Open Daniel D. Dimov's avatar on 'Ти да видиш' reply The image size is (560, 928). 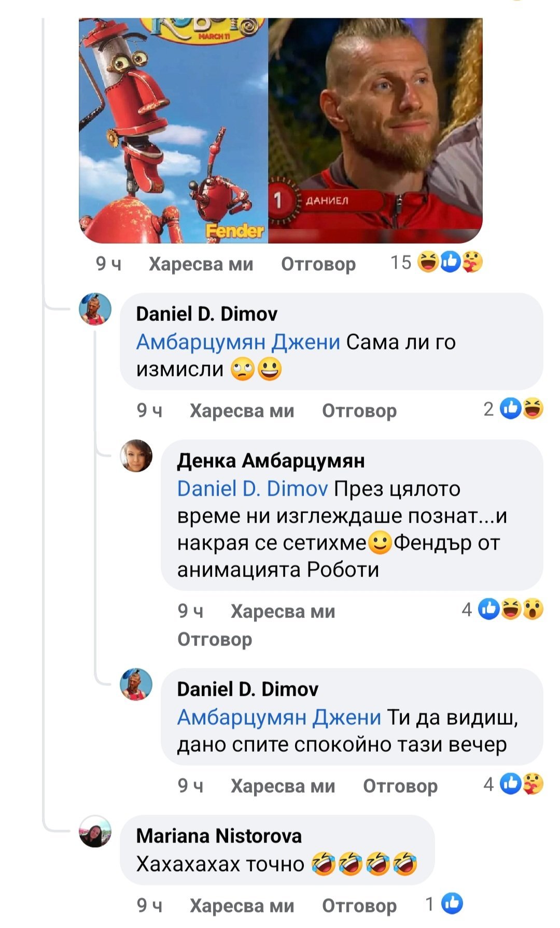[x=136, y=684]
